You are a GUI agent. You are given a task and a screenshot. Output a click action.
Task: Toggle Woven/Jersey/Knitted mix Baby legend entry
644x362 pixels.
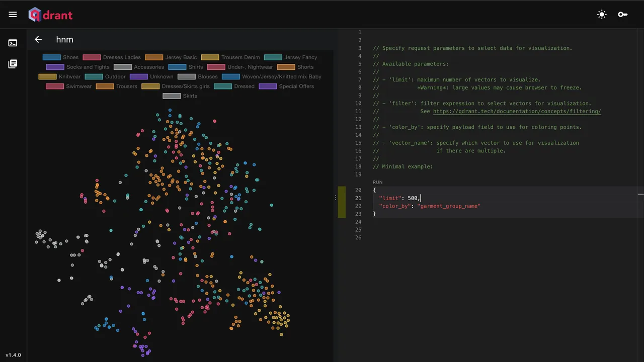272,76
